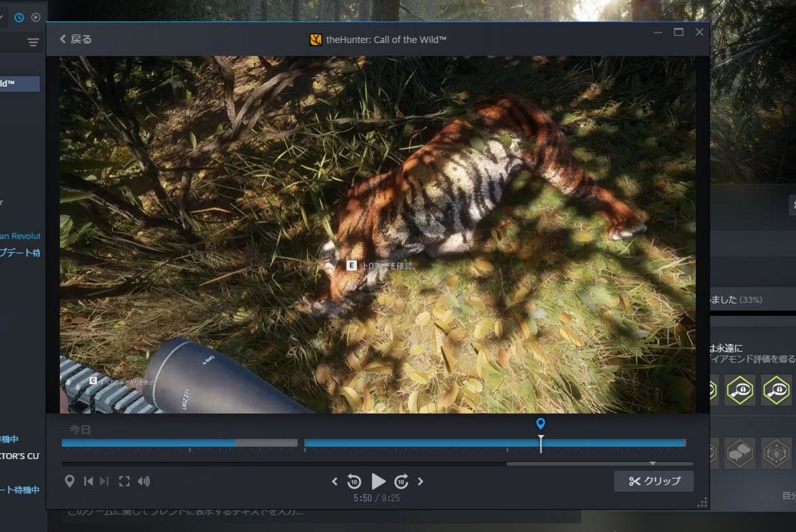Click the resize grip at window corner

pos(702,503)
